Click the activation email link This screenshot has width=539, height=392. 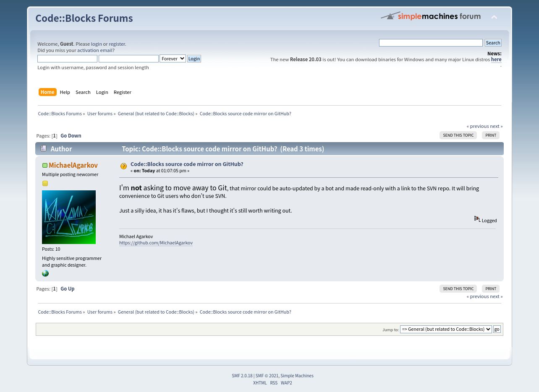tap(94, 50)
